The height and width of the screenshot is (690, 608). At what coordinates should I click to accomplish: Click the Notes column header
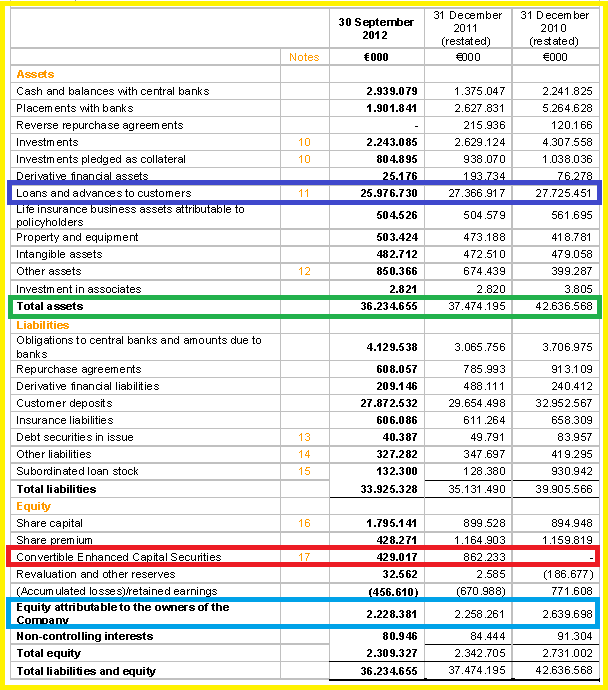click(x=304, y=57)
